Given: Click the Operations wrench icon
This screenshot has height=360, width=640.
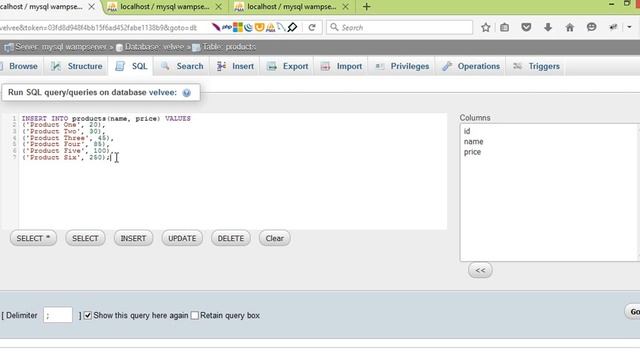Looking at the screenshot, I should (447, 66).
